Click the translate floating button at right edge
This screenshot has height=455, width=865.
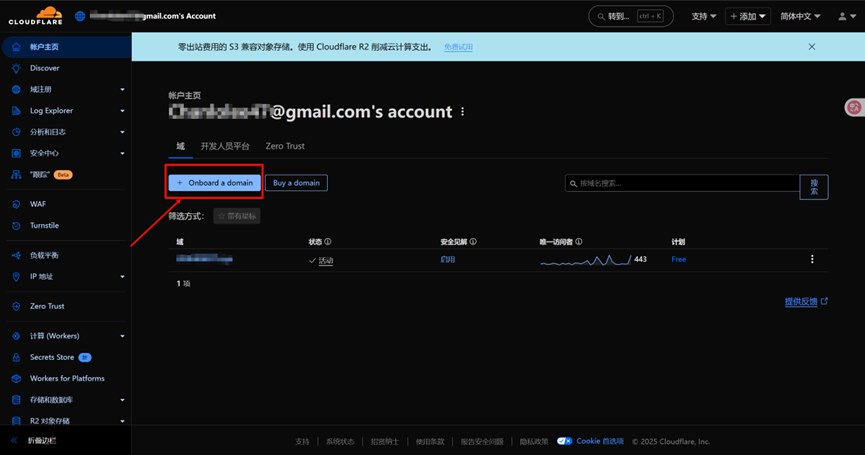(x=855, y=107)
